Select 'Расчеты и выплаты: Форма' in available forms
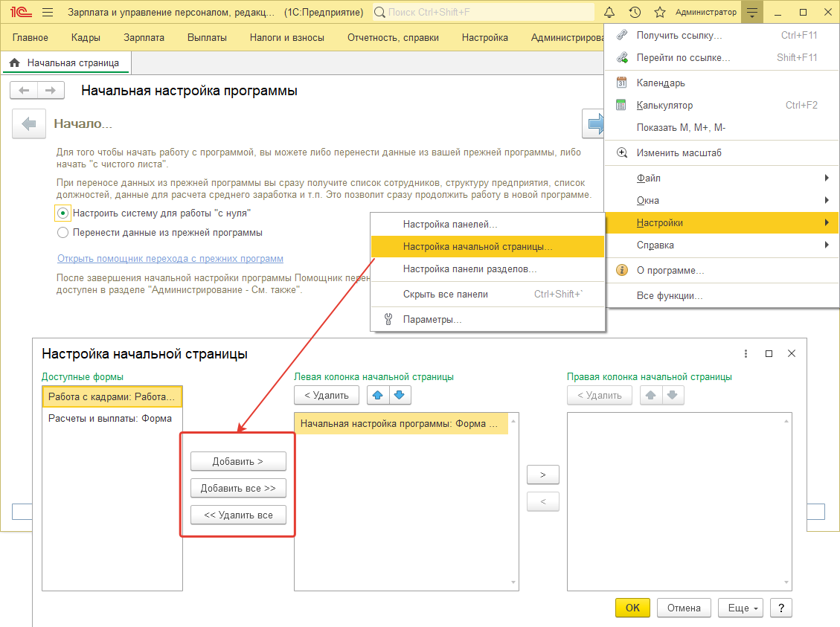This screenshot has width=840, height=627. [x=110, y=418]
